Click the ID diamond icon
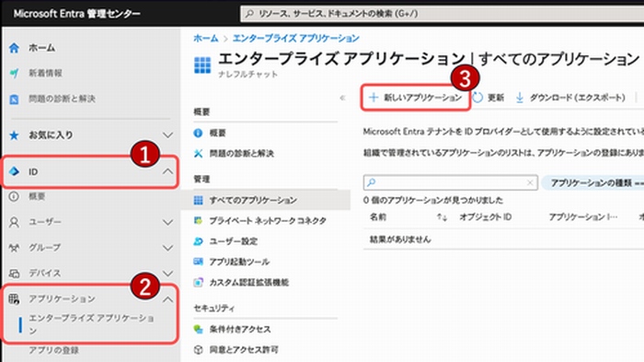The image size is (644, 362). point(14,171)
